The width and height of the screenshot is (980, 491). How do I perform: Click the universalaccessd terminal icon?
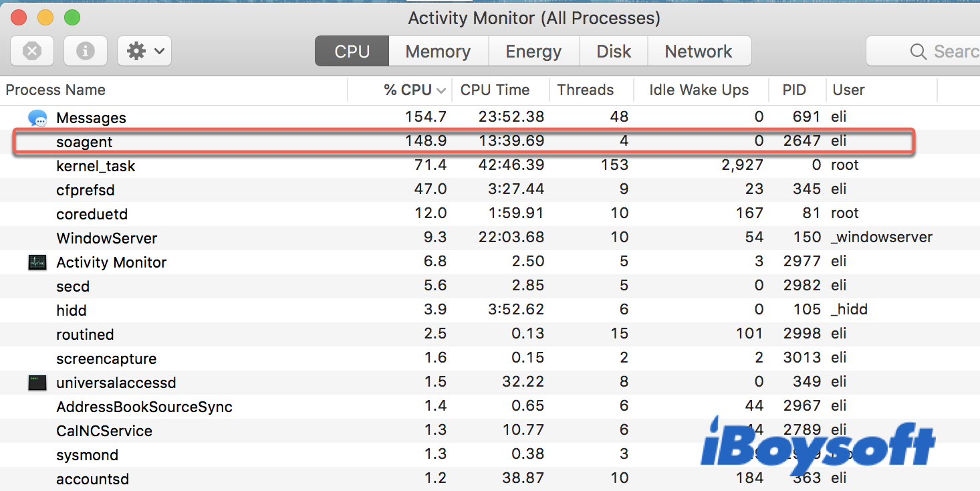pos(37,383)
